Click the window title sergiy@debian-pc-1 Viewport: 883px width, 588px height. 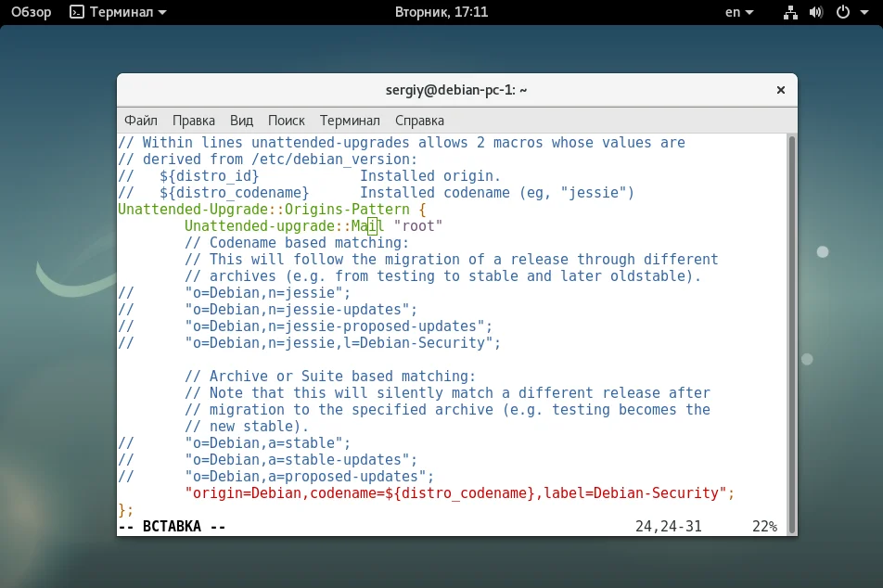[456, 90]
